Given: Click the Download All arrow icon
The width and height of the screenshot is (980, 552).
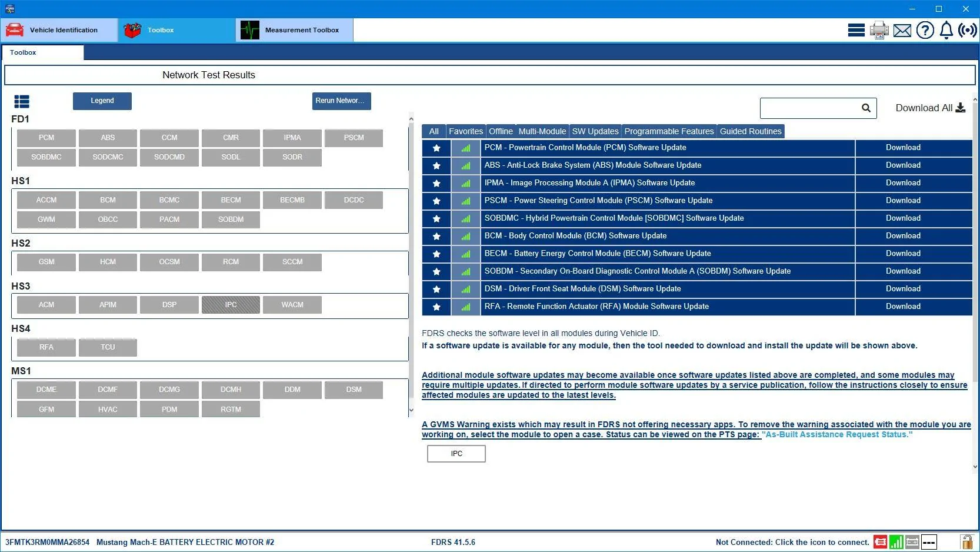Looking at the screenshot, I should click(961, 108).
